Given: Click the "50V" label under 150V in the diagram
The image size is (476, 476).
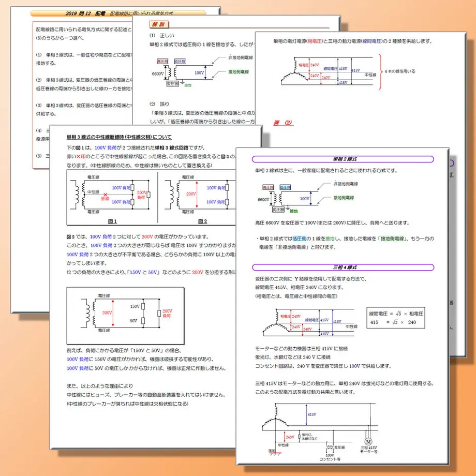Looking at the screenshot, I should [x=133, y=321].
